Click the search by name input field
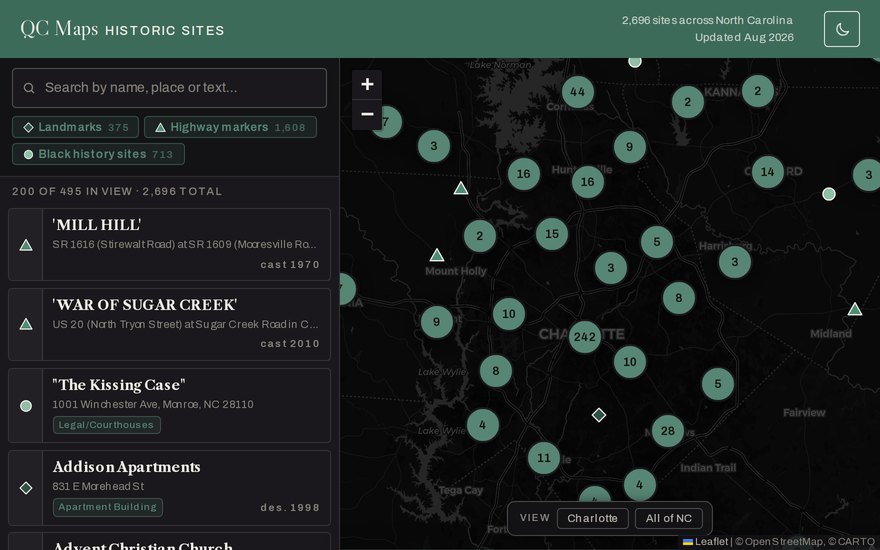Image resolution: width=880 pixels, height=550 pixels. pos(169,88)
